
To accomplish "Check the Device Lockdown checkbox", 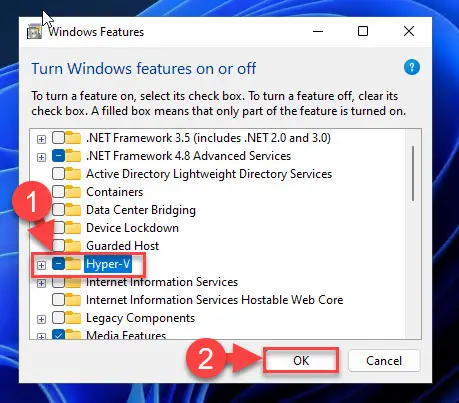I will (x=58, y=228).
